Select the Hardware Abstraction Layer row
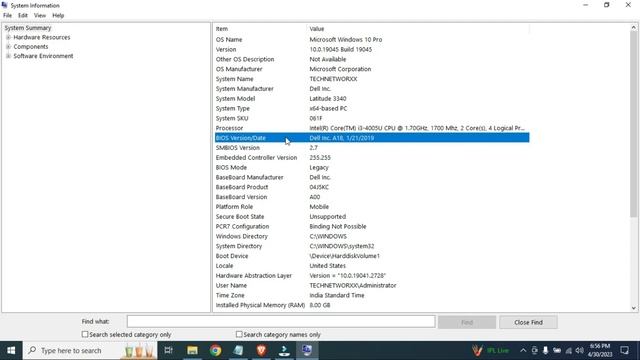Screen dimensions: 640x360 [x=372, y=276]
